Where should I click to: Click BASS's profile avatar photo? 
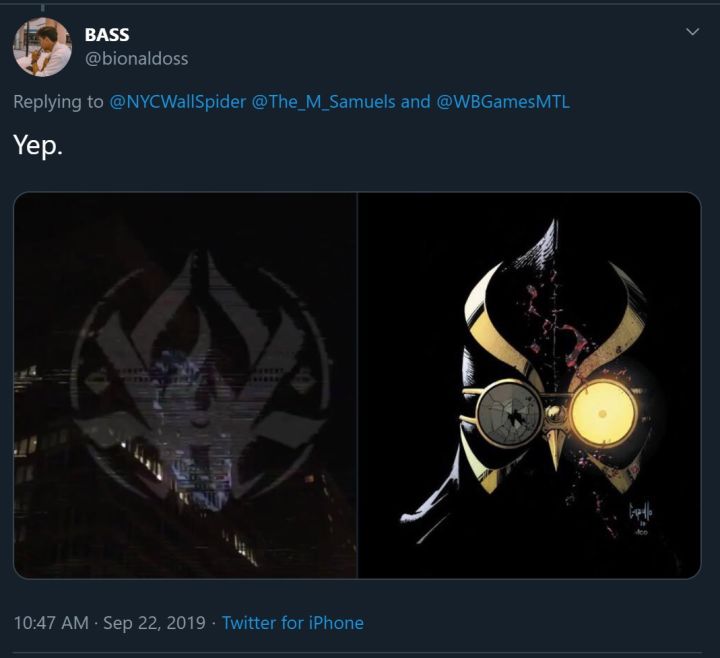coord(42,47)
